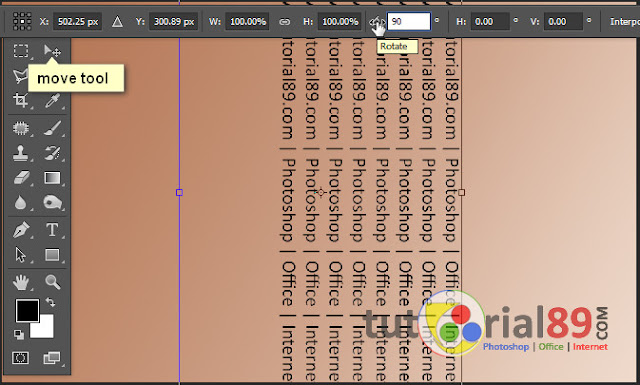Select the Eyedropper tool
Viewport: 640px width, 385px height.
click(x=52, y=100)
